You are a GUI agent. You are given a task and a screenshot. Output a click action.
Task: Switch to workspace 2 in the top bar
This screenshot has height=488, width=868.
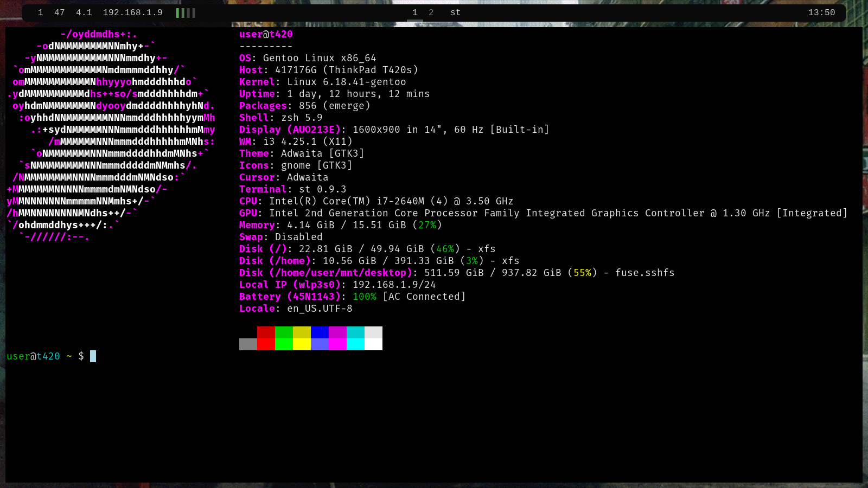click(x=431, y=12)
